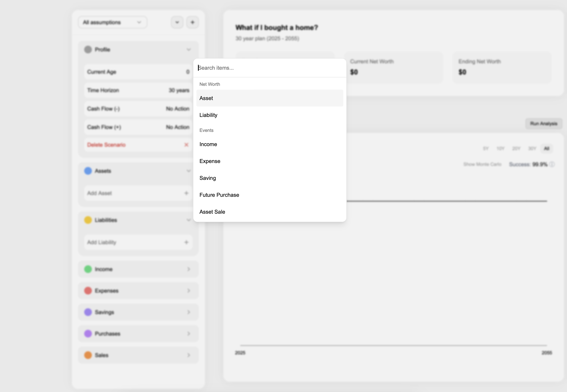Toggle Show Monte Carlo option
This screenshot has width=567, height=392.
(x=482, y=164)
